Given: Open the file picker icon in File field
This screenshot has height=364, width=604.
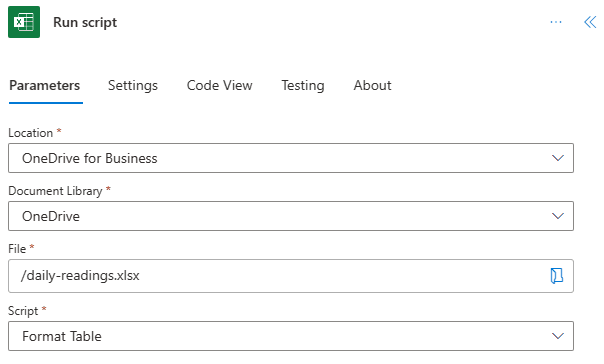Looking at the screenshot, I should tap(557, 276).
